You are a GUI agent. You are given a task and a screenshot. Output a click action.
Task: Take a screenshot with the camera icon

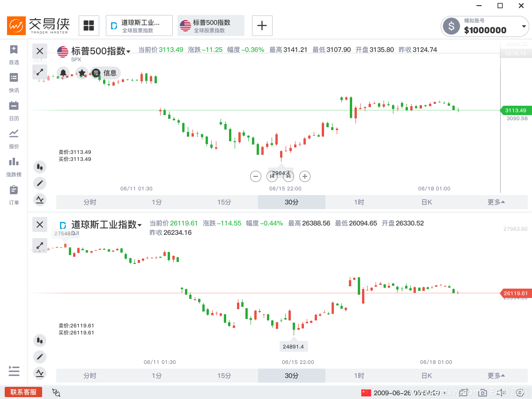(x=482, y=392)
